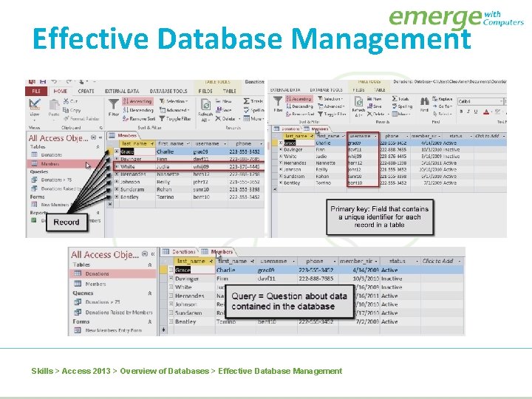Expand Bentley record row in bottom window

[x=171, y=321]
